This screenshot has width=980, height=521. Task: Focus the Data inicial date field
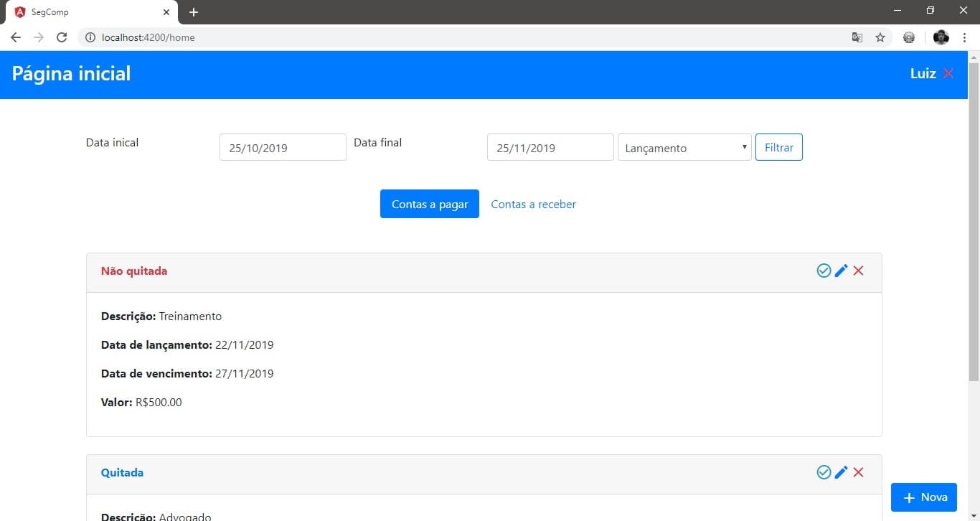(x=283, y=148)
